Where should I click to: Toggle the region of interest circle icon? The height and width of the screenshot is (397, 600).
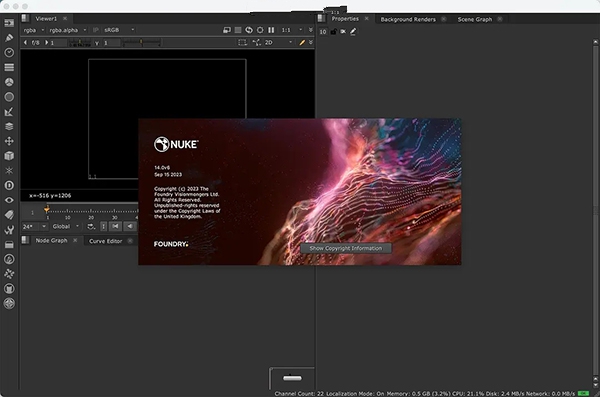click(x=260, y=30)
